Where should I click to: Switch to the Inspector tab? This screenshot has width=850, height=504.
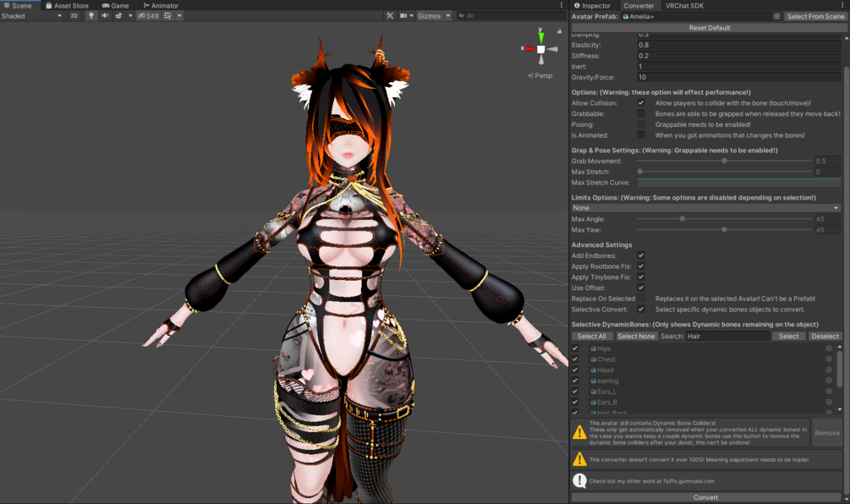592,5
